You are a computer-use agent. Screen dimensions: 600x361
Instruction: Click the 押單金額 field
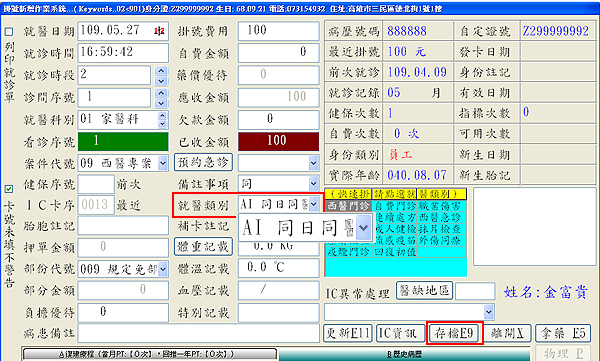coord(123,247)
